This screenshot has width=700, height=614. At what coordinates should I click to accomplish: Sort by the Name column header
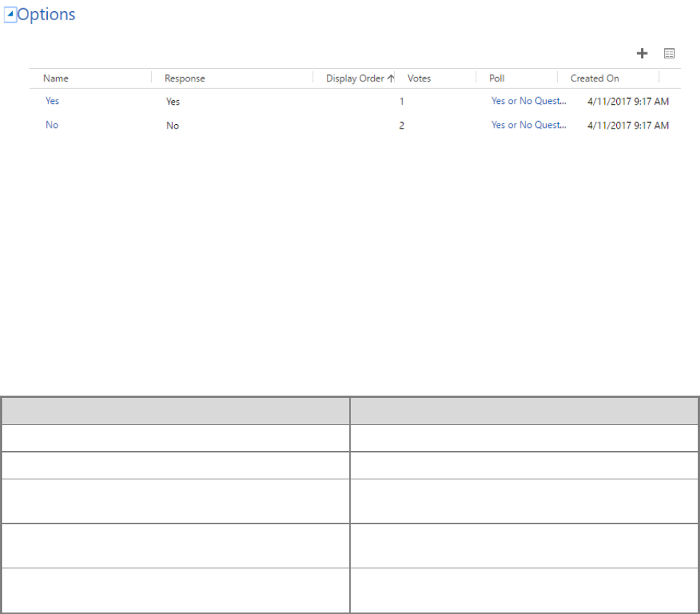pos(56,79)
